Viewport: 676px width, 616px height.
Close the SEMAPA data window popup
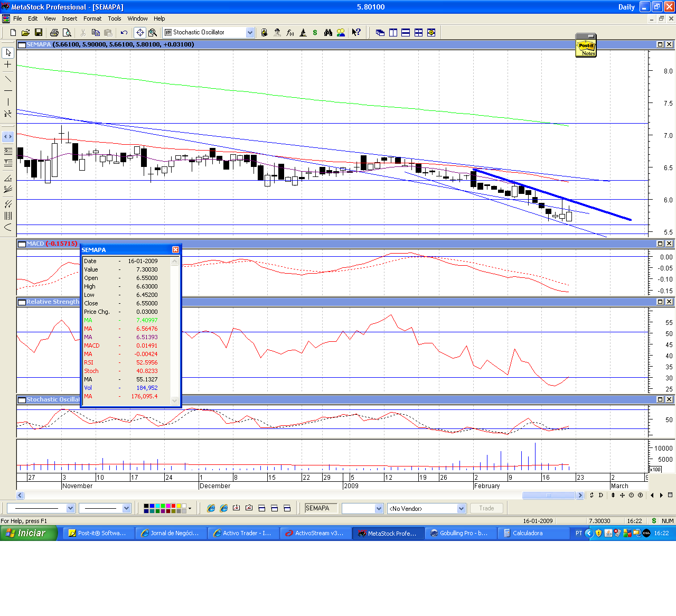click(176, 249)
